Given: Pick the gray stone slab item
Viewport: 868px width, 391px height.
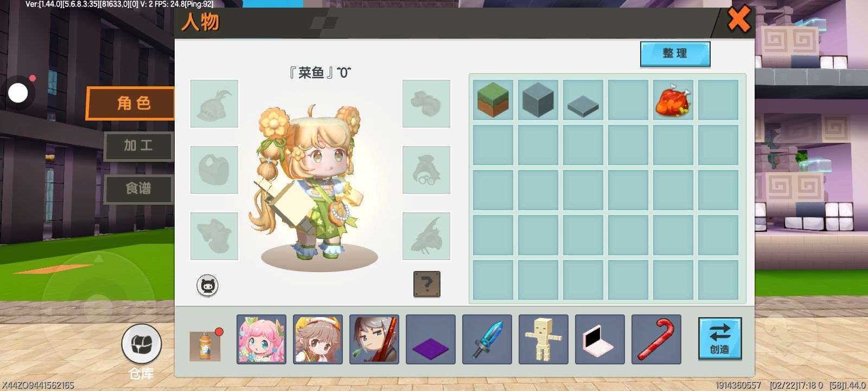Looking at the screenshot, I should (583, 100).
